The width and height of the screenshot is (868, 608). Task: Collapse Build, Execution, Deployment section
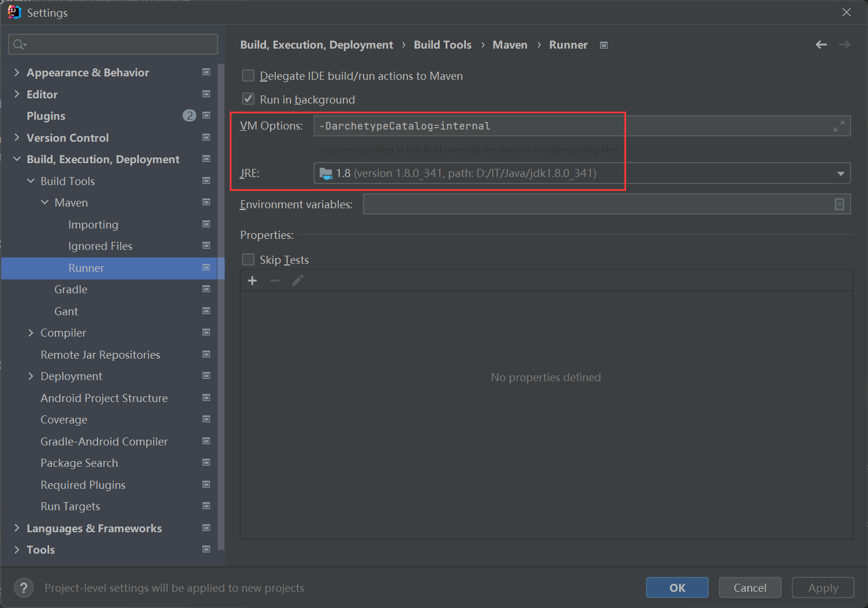click(17, 159)
